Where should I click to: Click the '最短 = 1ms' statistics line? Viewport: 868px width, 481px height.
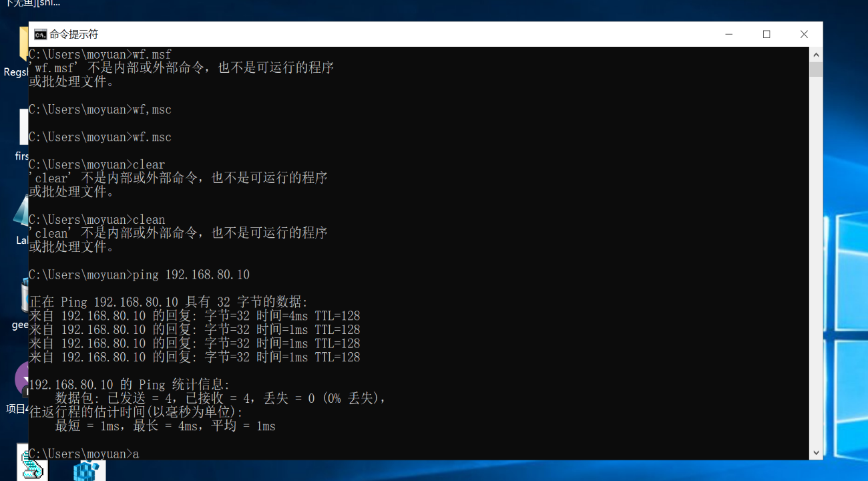pos(166,426)
